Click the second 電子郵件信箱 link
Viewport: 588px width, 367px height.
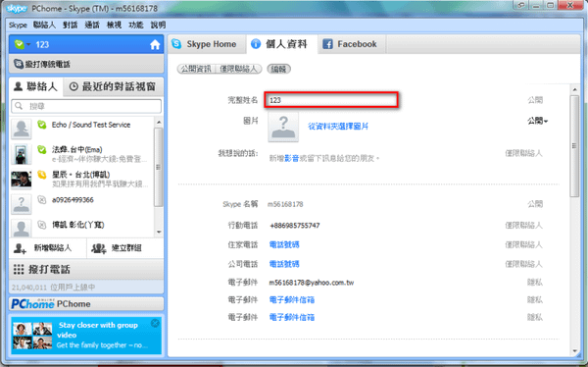pyautogui.click(x=292, y=299)
